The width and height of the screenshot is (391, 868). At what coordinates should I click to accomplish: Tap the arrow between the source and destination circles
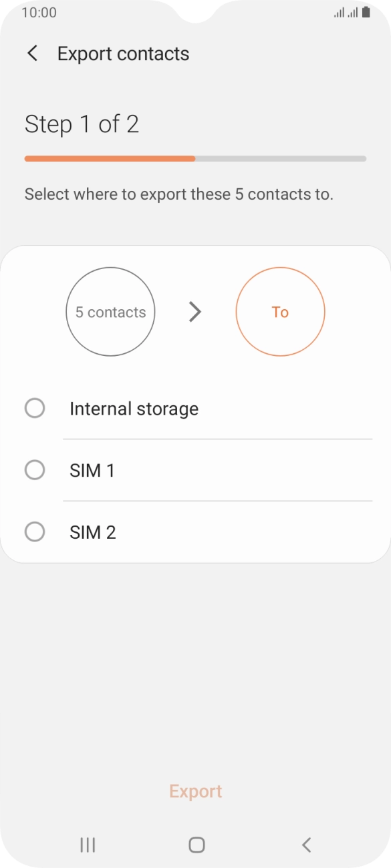[x=195, y=311]
